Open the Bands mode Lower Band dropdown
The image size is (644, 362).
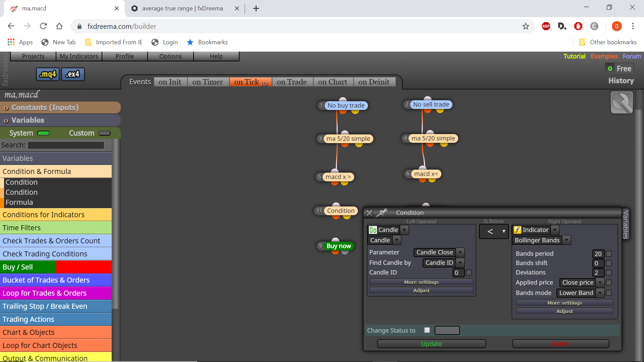click(600, 293)
